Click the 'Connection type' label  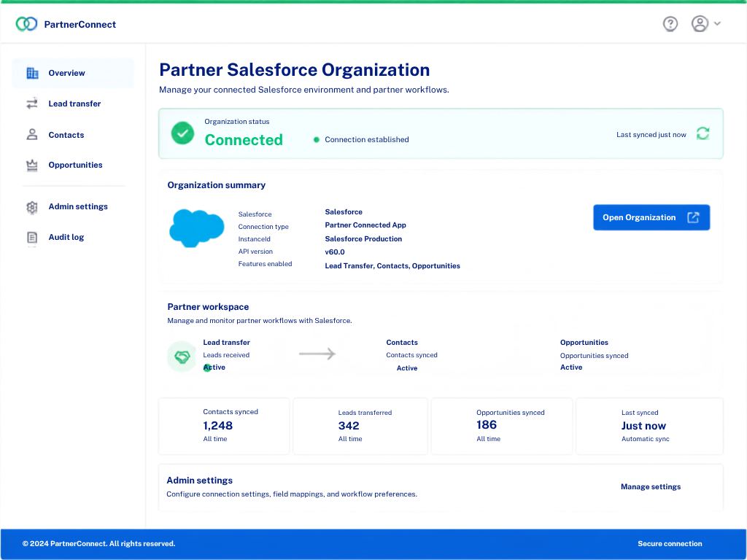[x=263, y=227]
